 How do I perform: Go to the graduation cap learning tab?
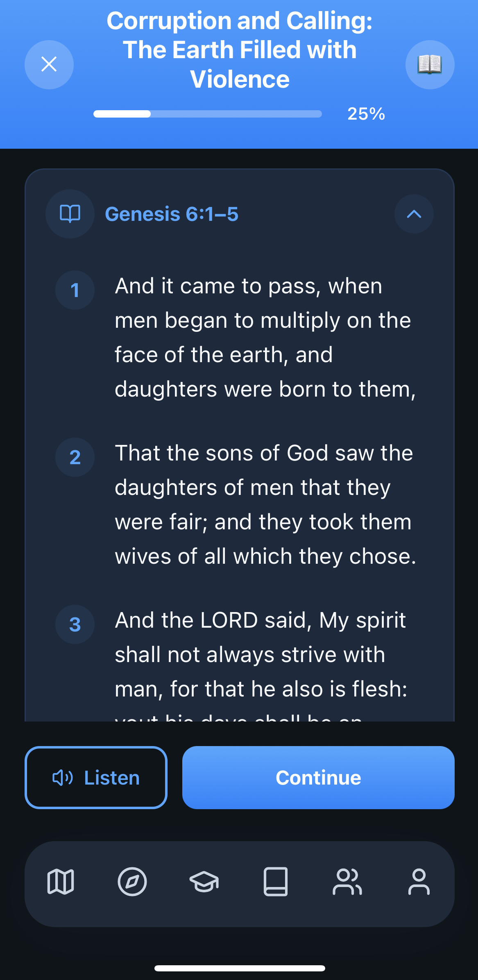[x=204, y=882]
